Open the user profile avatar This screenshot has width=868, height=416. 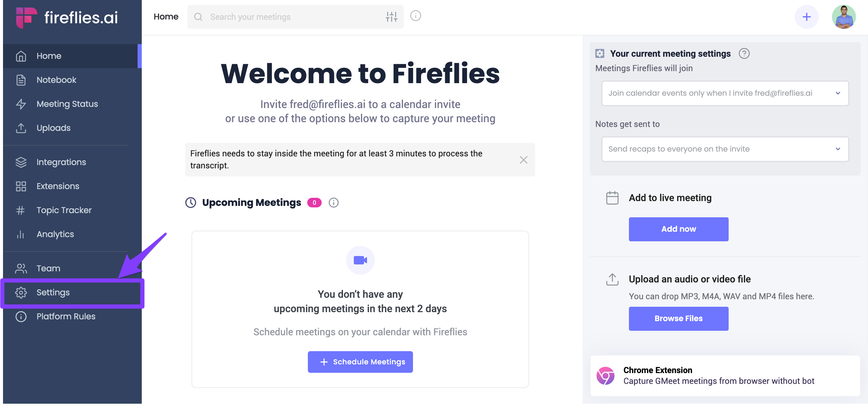(843, 17)
